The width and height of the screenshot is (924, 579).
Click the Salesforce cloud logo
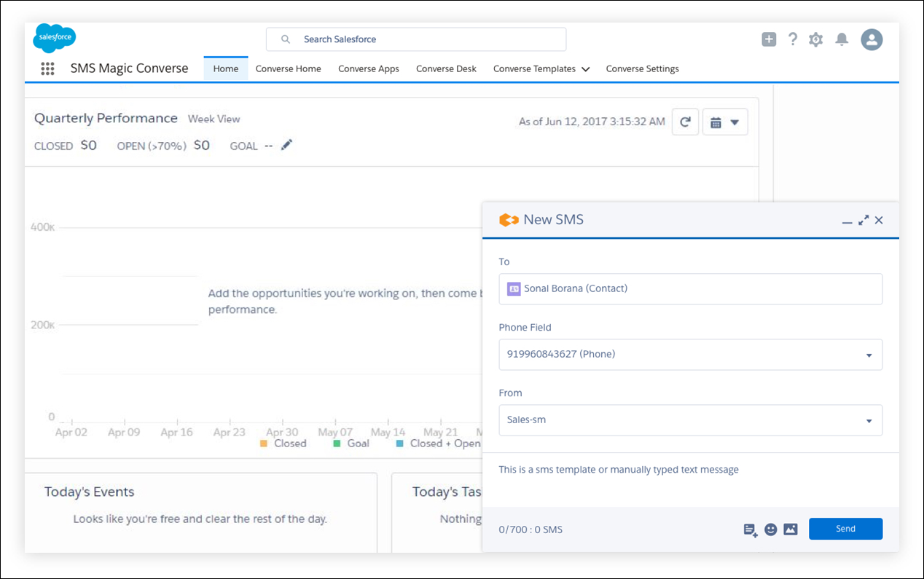54,38
